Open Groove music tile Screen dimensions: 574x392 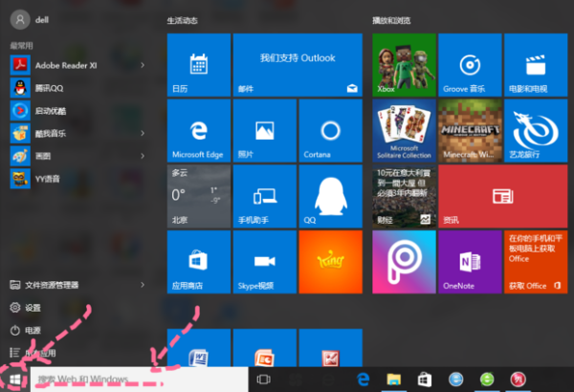(x=470, y=65)
